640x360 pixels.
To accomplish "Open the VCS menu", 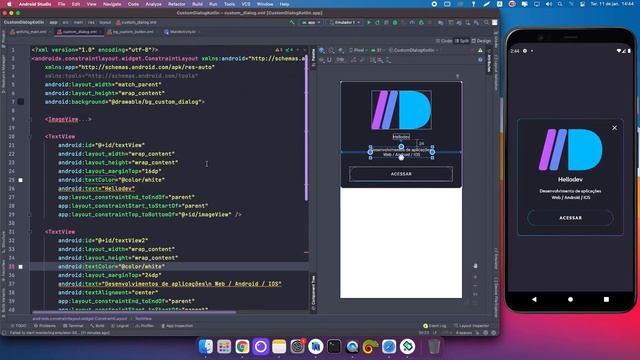I will pyautogui.click(x=246, y=4).
